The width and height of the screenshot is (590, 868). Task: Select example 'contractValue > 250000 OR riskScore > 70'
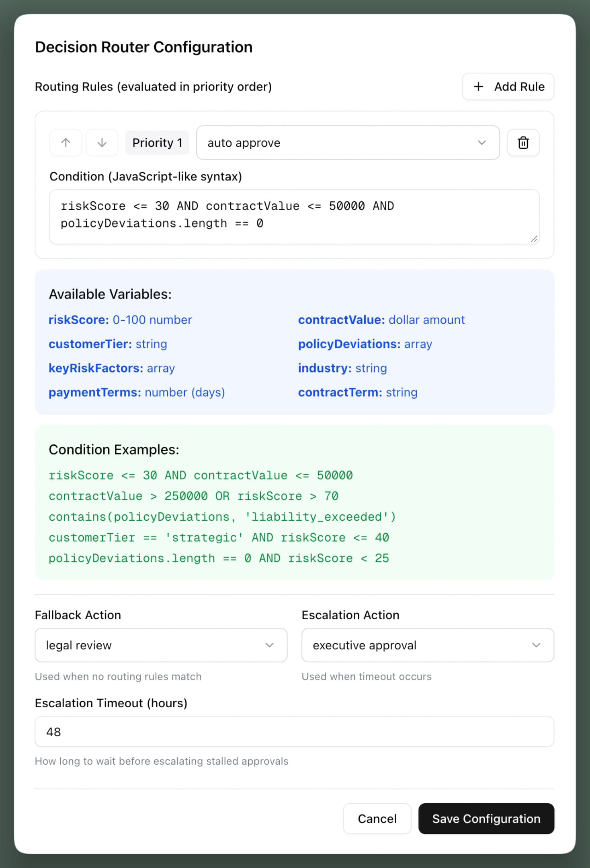click(193, 496)
